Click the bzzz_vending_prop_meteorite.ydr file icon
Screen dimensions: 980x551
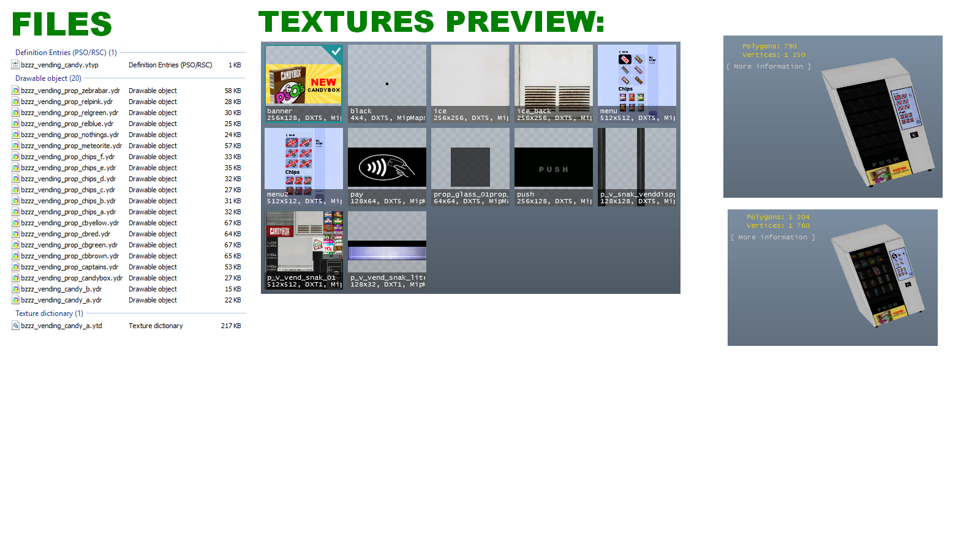pos(15,146)
